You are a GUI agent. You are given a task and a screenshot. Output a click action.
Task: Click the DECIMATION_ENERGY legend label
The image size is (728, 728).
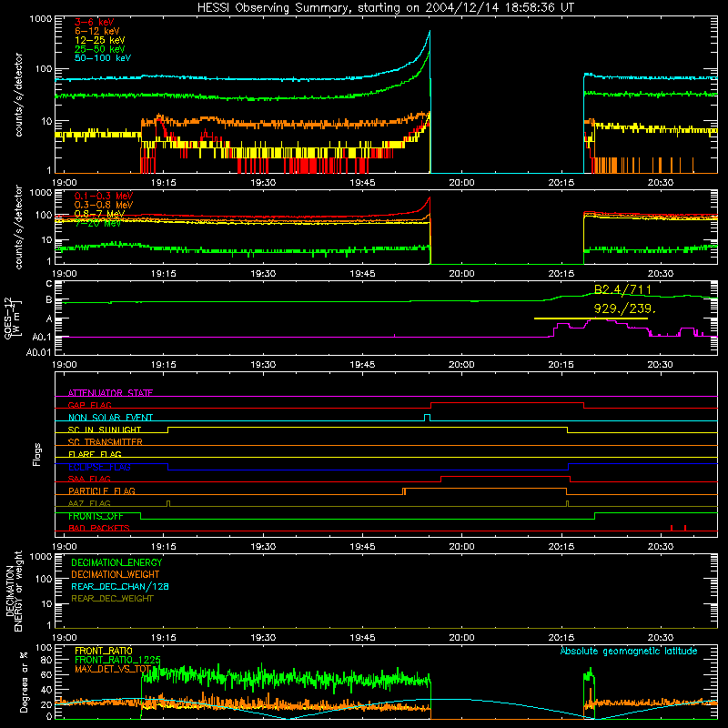click(x=116, y=562)
